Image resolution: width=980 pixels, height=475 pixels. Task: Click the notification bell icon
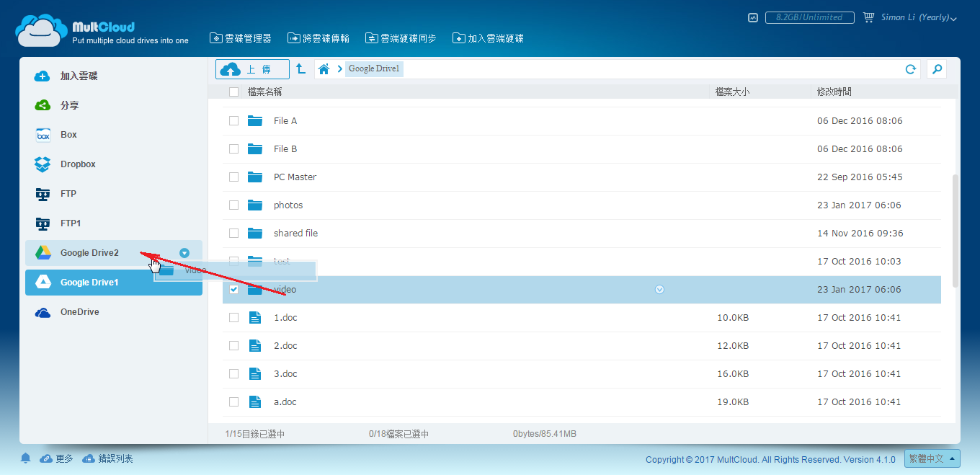tap(26, 458)
